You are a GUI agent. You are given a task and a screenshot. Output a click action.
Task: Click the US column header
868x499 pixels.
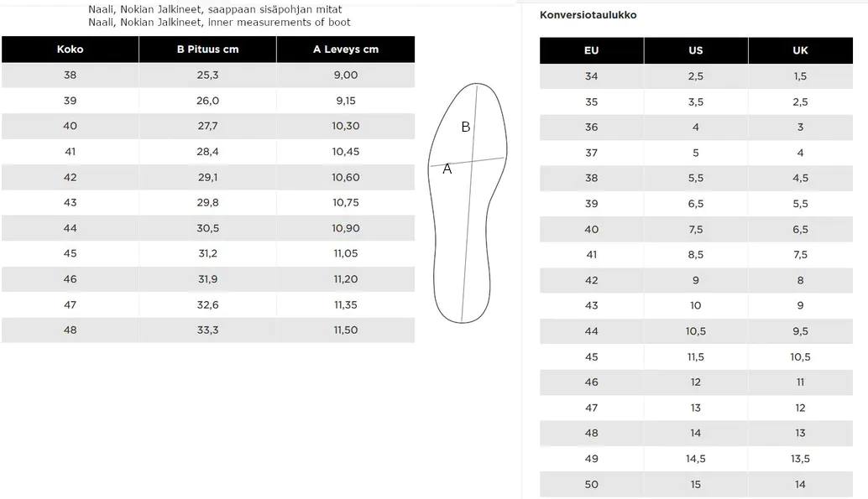pos(695,50)
